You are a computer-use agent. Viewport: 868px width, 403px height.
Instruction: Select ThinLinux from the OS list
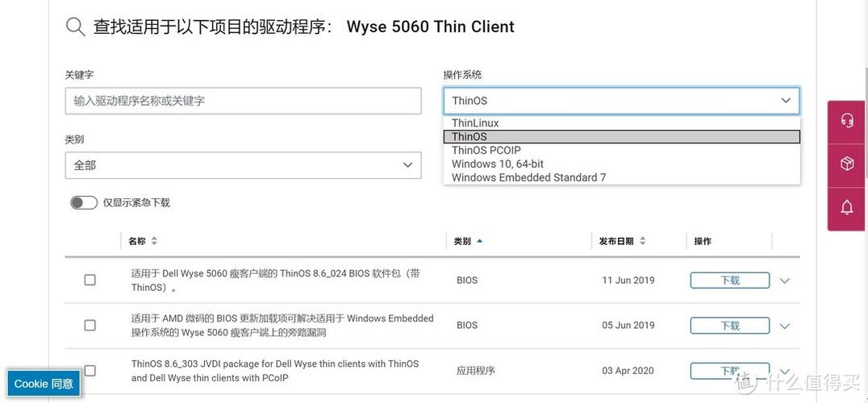[x=622, y=123]
